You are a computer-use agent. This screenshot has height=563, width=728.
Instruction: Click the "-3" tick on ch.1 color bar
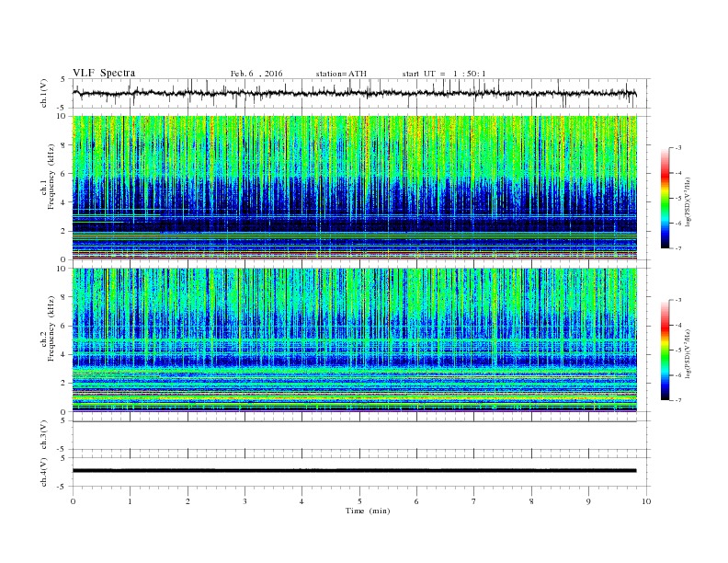click(x=678, y=148)
